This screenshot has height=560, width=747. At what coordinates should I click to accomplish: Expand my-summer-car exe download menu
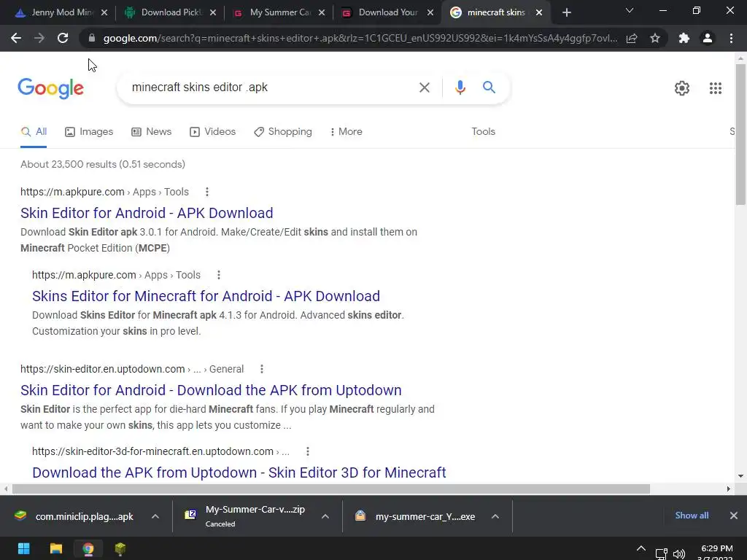coord(495,517)
